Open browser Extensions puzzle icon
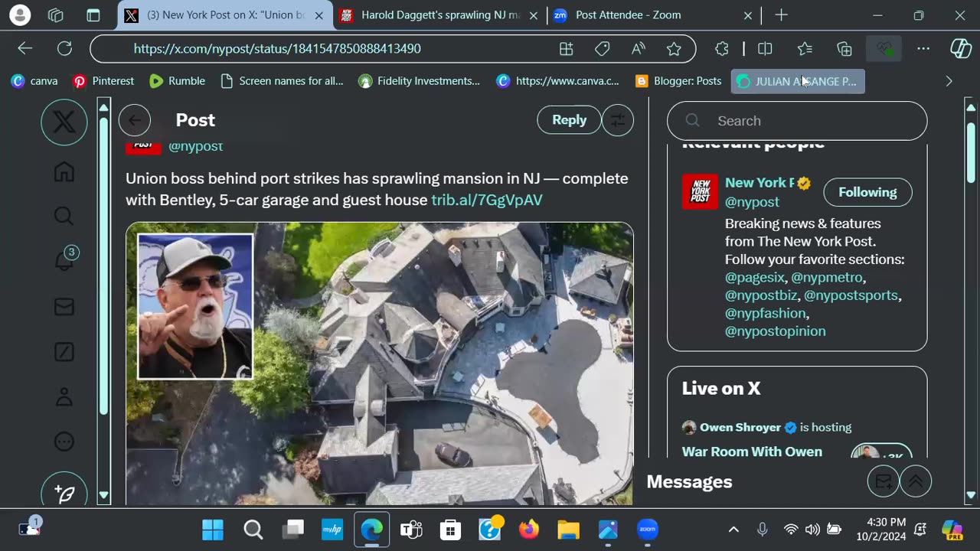Image resolution: width=980 pixels, height=551 pixels. 721,49
